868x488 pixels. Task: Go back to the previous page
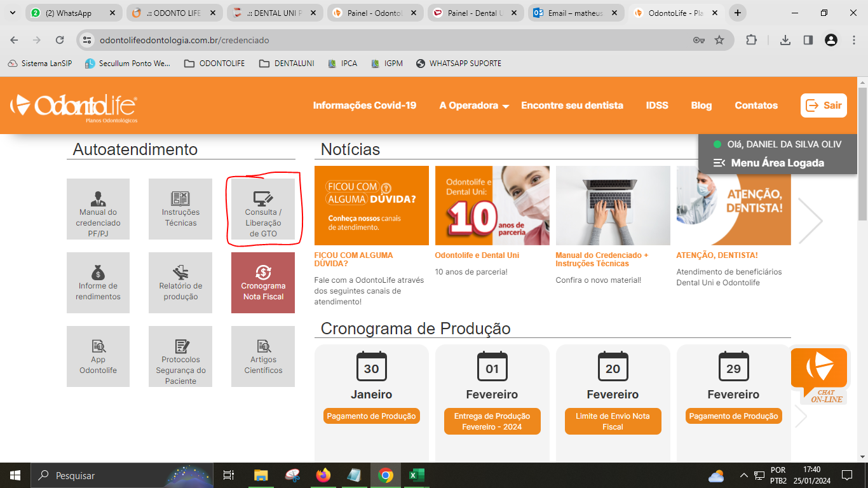(x=14, y=40)
